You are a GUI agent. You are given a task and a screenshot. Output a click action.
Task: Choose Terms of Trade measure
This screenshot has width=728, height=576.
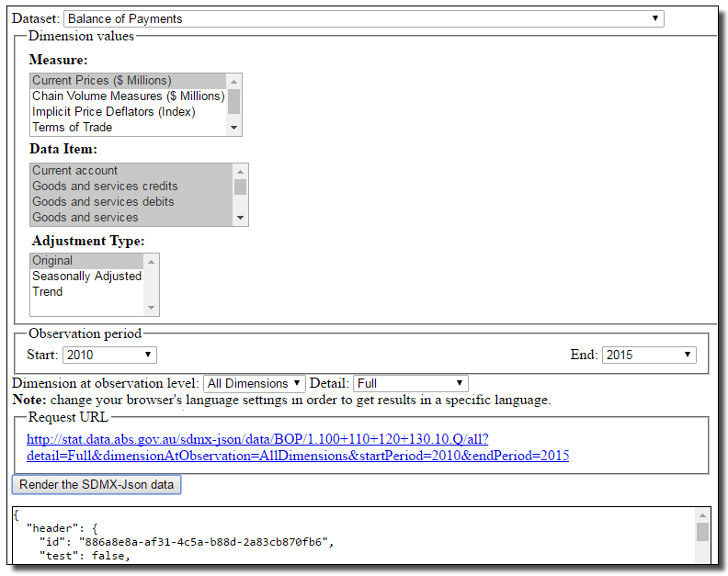[72, 128]
